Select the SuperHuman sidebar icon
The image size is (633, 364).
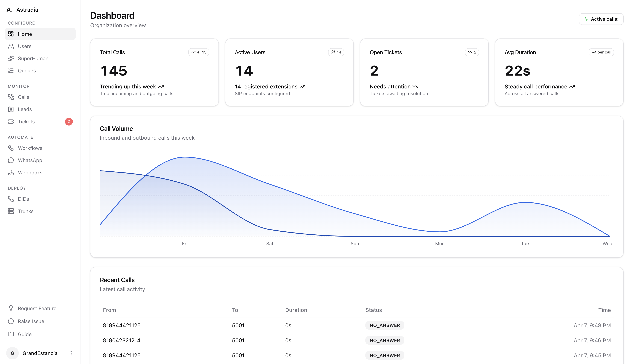(x=11, y=58)
